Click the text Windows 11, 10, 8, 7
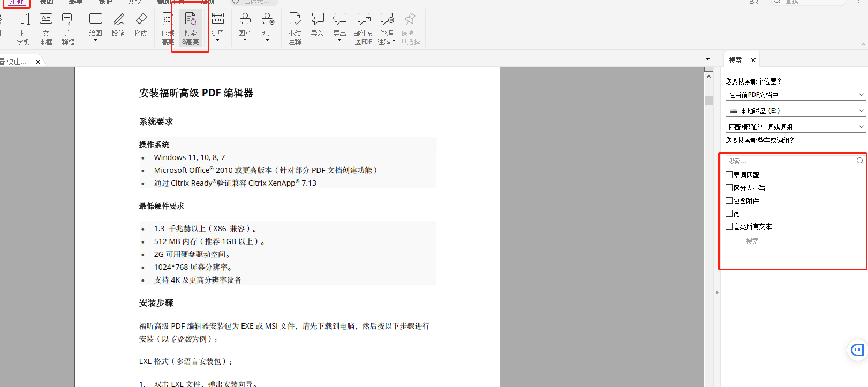Image resolution: width=868 pixels, height=387 pixels. click(190, 157)
